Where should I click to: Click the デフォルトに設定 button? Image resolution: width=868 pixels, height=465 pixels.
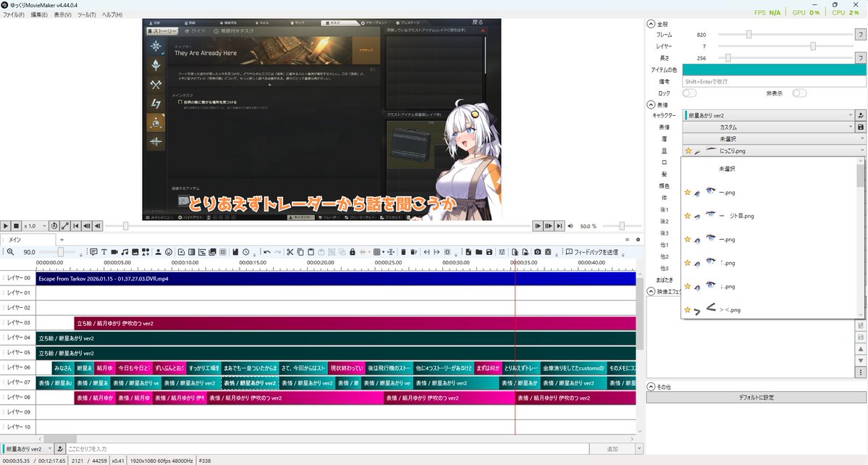pos(757,398)
